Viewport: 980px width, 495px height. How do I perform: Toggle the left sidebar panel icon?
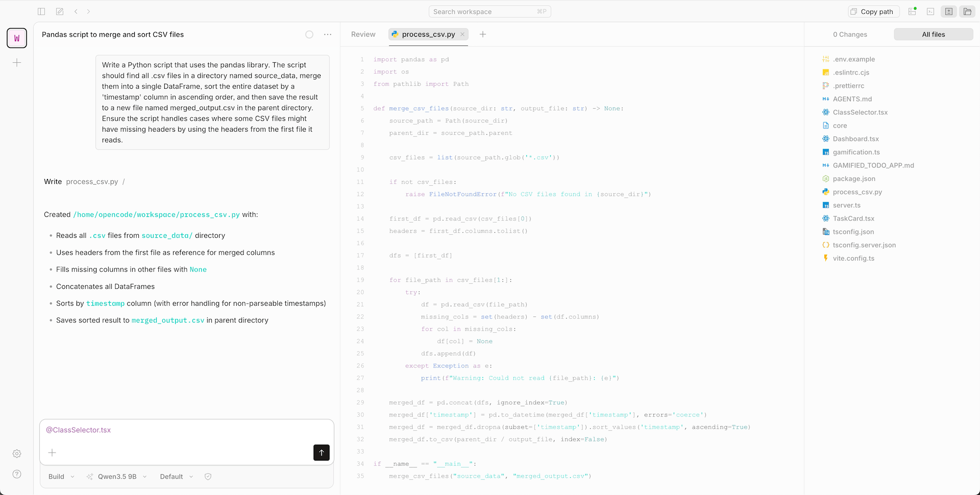pos(41,11)
